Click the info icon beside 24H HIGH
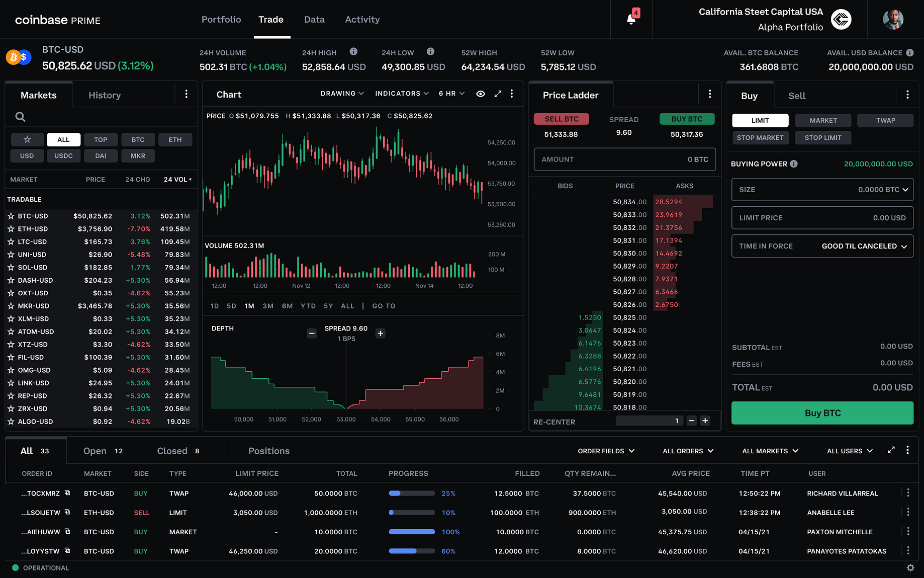 click(354, 52)
